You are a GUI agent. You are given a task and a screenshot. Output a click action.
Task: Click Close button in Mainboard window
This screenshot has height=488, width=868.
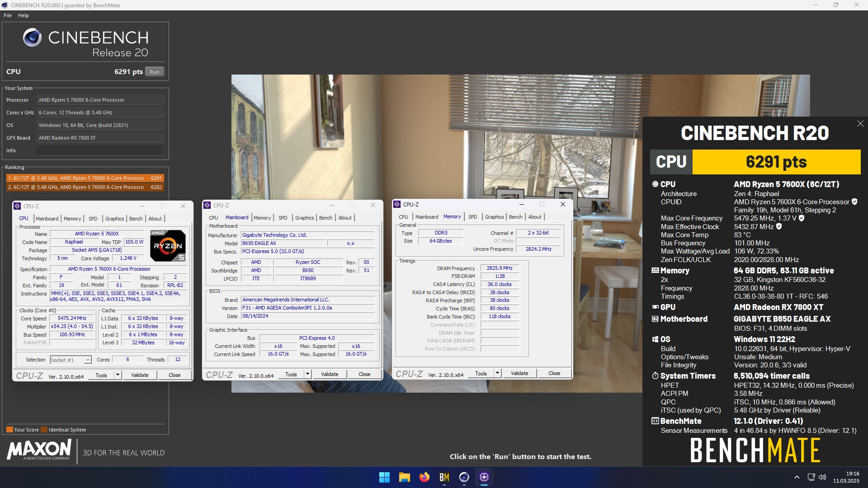(x=364, y=374)
